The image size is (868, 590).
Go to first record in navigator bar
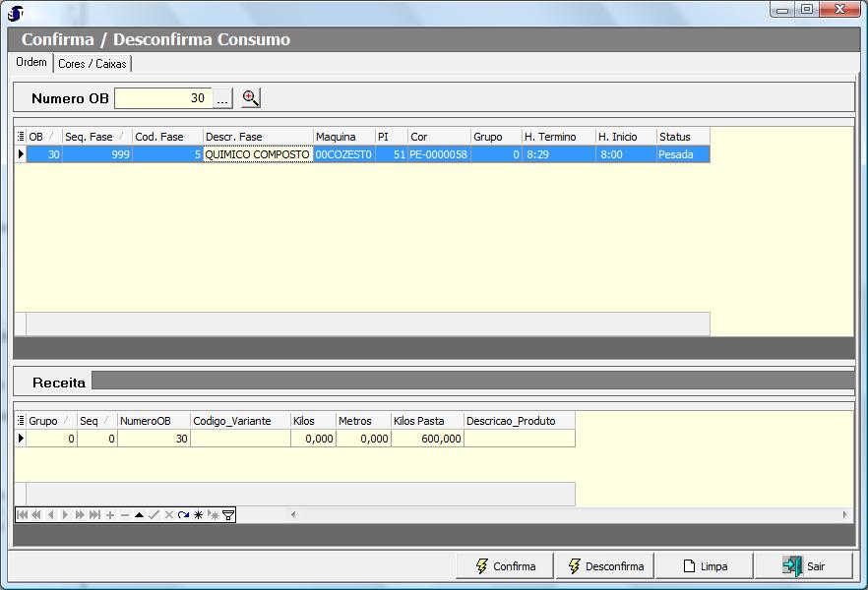click(x=22, y=515)
